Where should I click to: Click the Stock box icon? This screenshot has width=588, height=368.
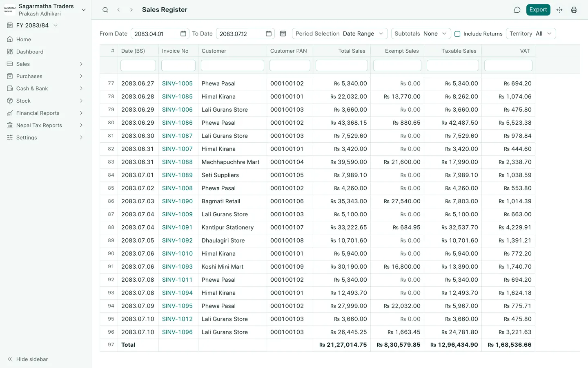(x=10, y=101)
